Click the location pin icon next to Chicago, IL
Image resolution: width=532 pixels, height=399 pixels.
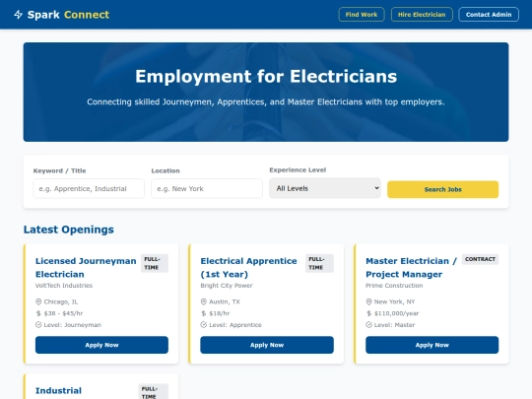pyautogui.click(x=38, y=301)
